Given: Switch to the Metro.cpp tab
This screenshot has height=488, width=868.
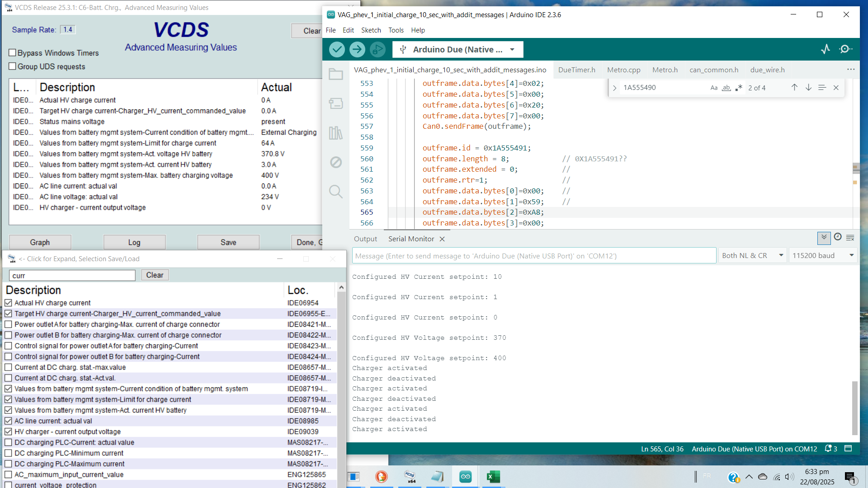Looking at the screenshot, I should [x=623, y=70].
